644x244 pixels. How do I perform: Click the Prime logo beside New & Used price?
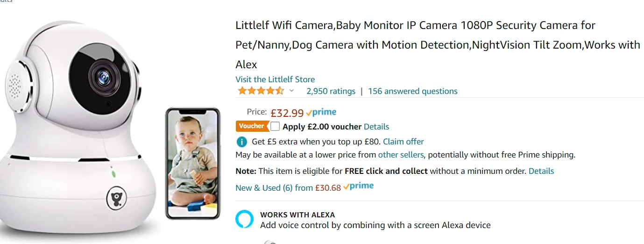[359, 187]
